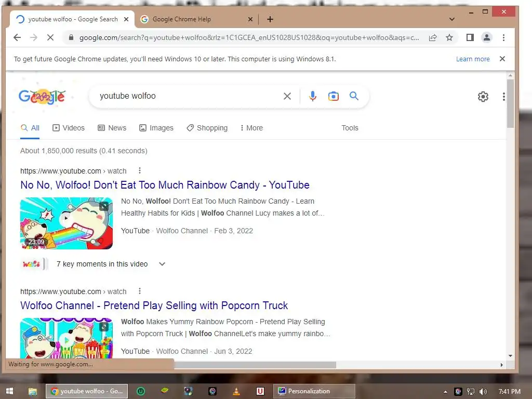Open options for the Rainbow Candy result

(x=139, y=170)
